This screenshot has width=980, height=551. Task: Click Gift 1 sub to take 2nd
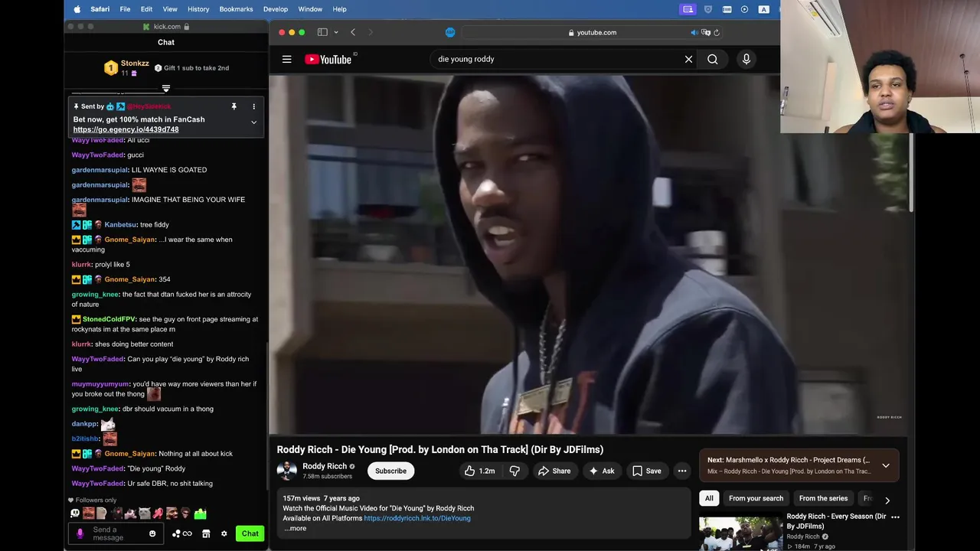point(191,68)
